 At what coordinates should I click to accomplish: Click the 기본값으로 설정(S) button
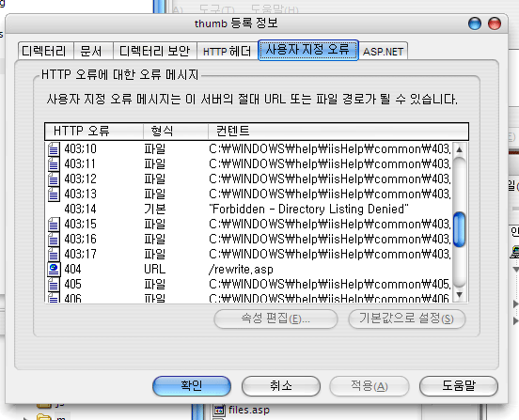[407, 319]
